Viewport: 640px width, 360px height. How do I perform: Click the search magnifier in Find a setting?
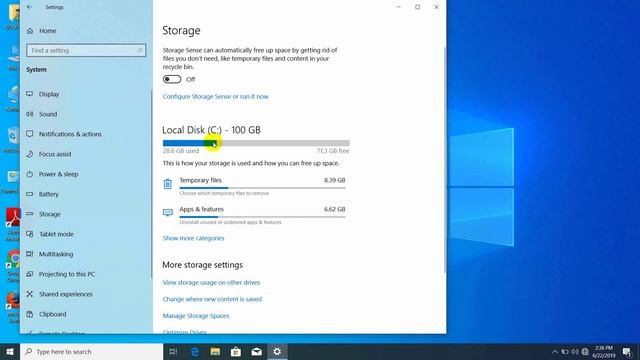point(140,50)
